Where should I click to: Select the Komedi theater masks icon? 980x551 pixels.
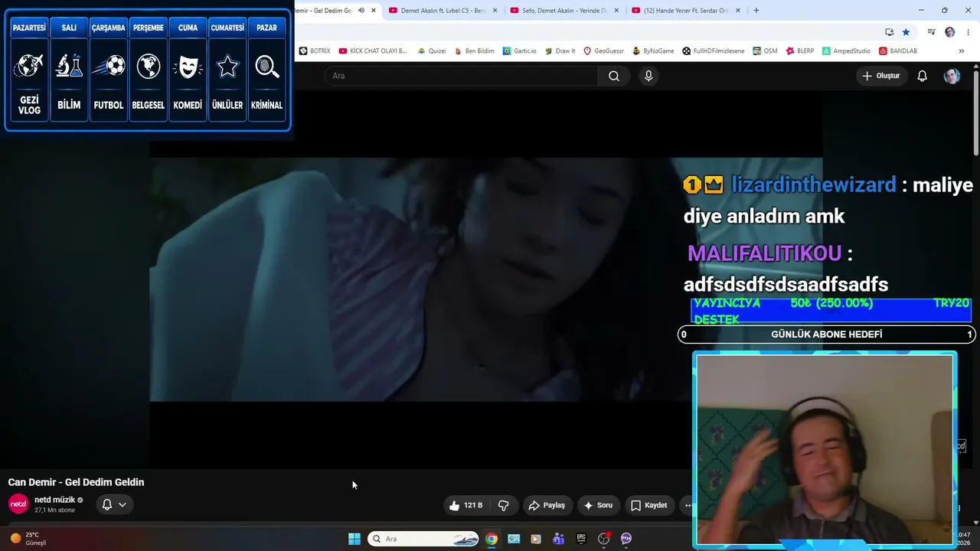pos(188,66)
